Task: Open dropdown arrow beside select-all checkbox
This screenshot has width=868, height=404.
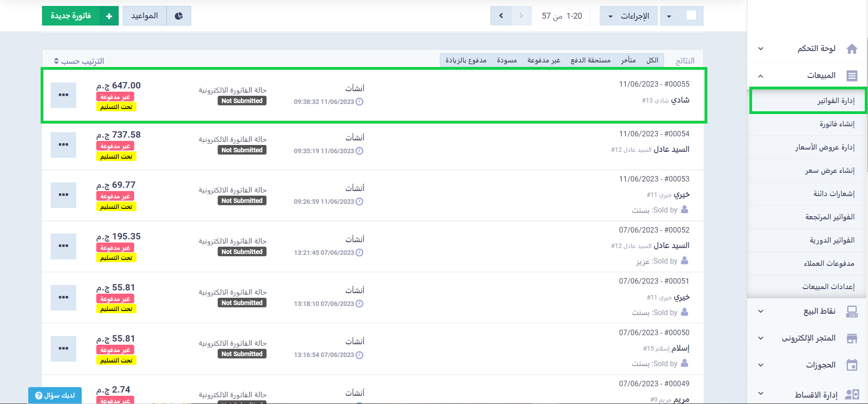Action: pyautogui.click(x=669, y=16)
